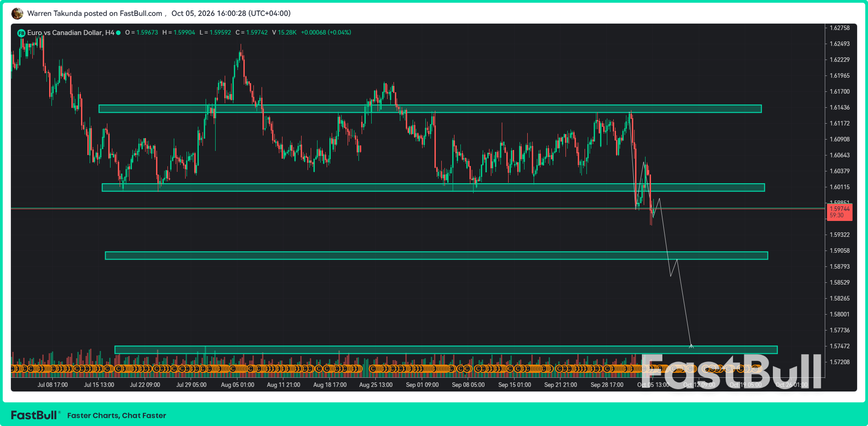This screenshot has width=868, height=426.
Task: Click time axis label 'Sep 15 01:00'
Action: pyautogui.click(x=515, y=385)
